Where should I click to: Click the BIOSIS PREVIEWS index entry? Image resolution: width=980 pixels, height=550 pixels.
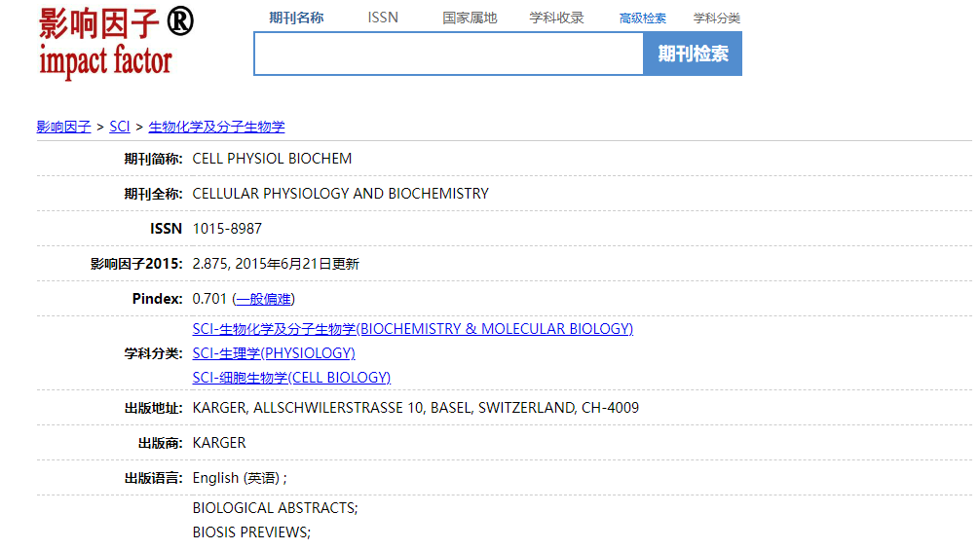(250, 532)
